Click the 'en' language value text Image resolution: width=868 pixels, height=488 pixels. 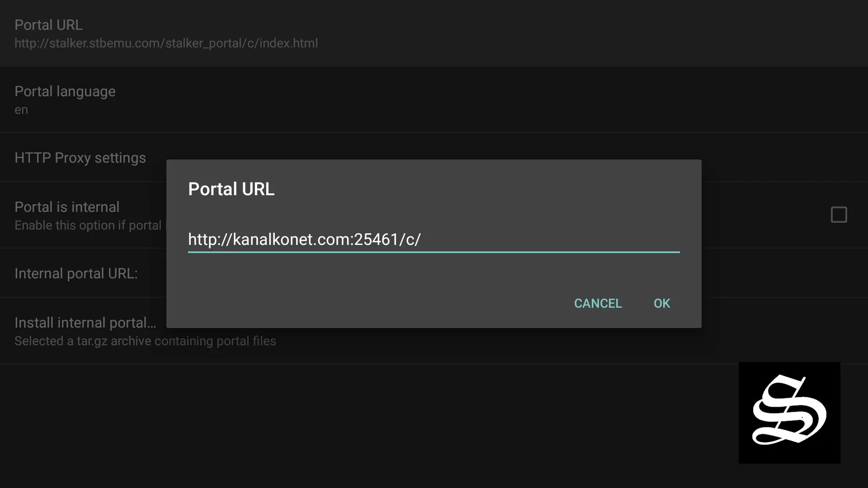pyautogui.click(x=21, y=110)
